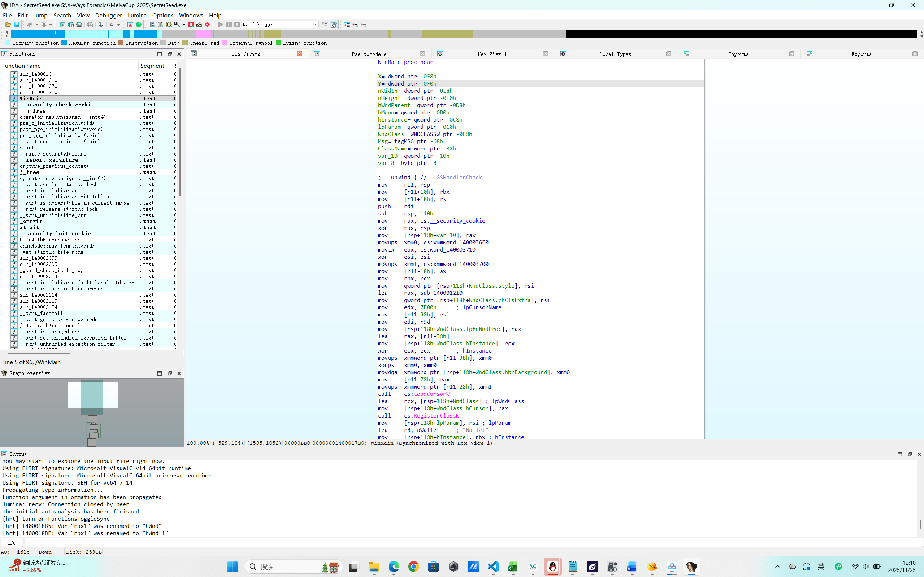Float the Functions panel

[170, 54]
